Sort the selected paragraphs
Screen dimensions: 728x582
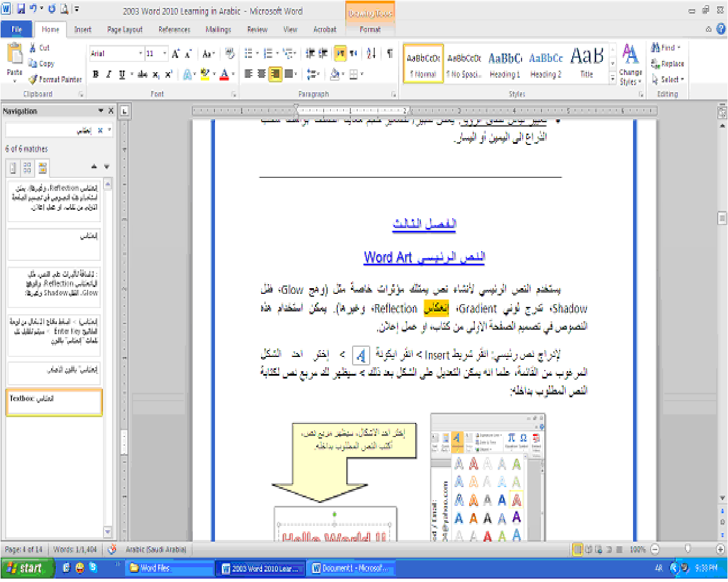371,53
